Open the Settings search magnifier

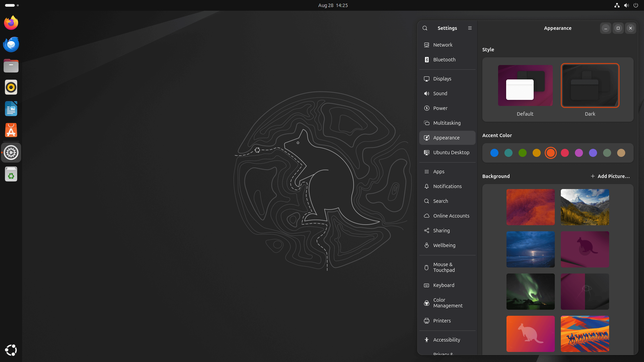coord(425,28)
